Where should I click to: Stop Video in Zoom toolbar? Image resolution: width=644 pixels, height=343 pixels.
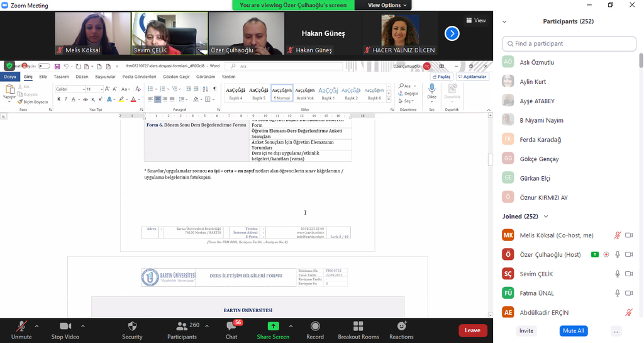tap(65, 330)
